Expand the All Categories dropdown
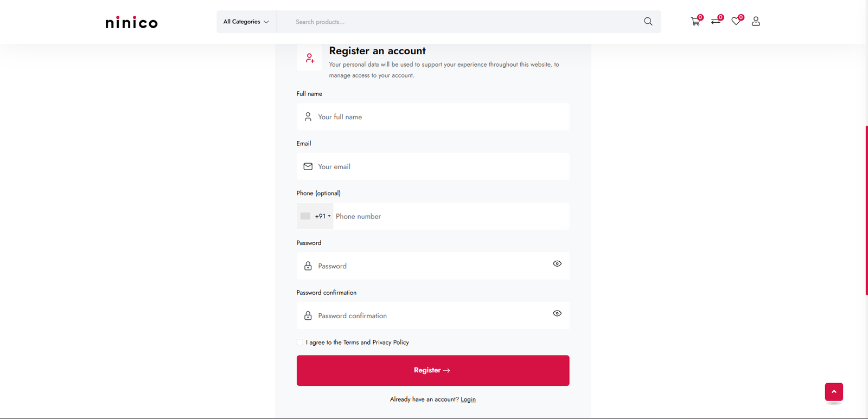The height and width of the screenshot is (419, 868). (x=246, y=22)
